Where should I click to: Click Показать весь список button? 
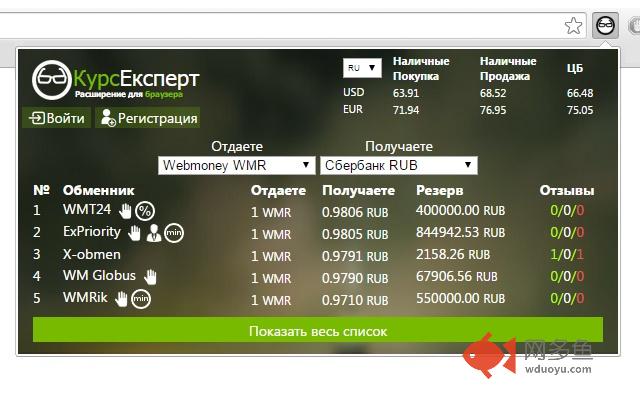(318, 331)
